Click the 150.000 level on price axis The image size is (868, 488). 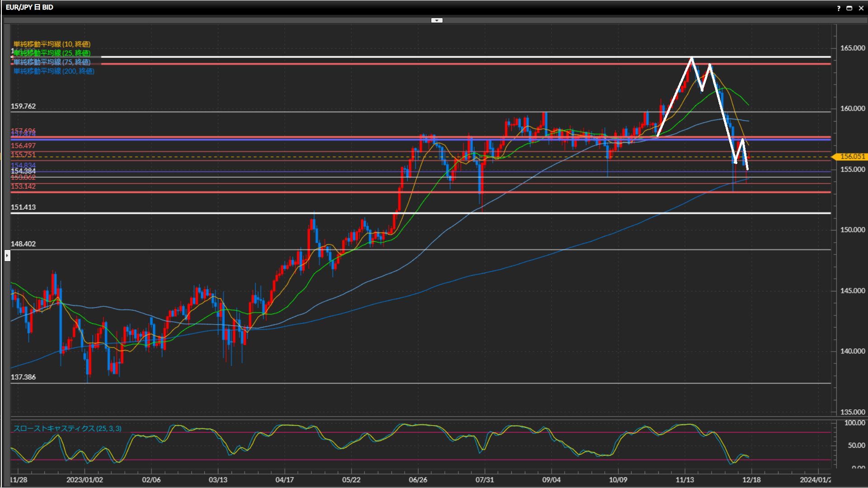coord(852,230)
